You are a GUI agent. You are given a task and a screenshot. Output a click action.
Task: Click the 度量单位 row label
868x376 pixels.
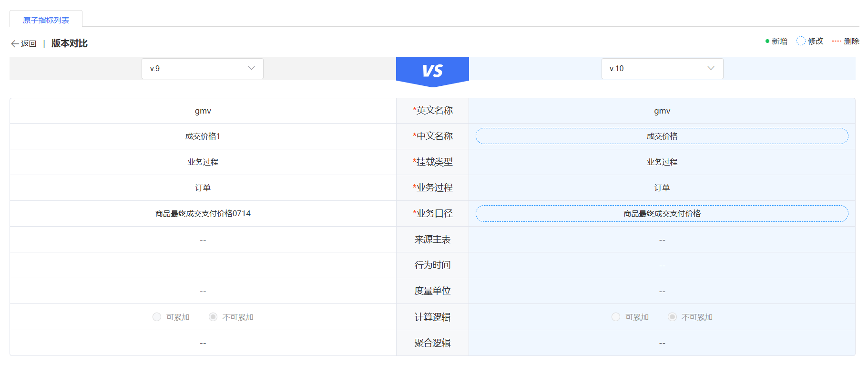click(433, 291)
